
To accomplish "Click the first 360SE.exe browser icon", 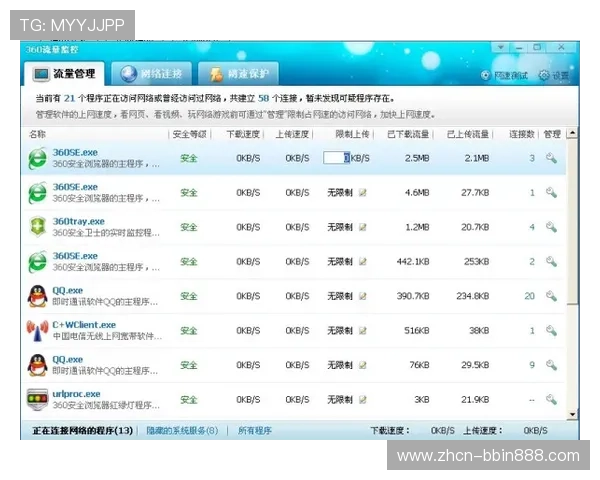I will (x=38, y=158).
